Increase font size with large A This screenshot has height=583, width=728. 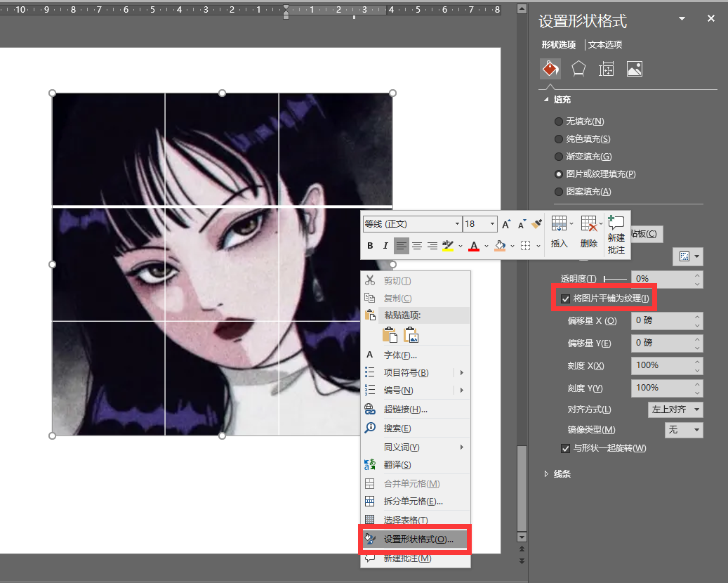coord(506,224)
